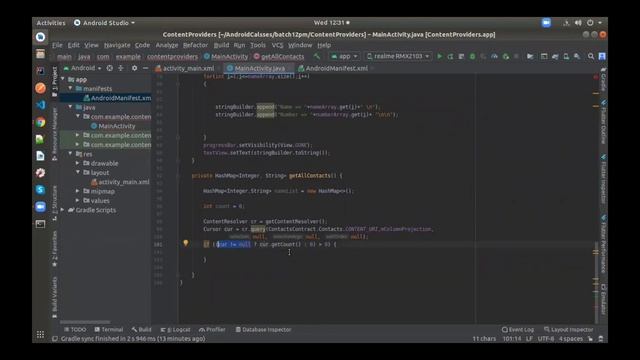Open the AVD Manager device icon

566,56
